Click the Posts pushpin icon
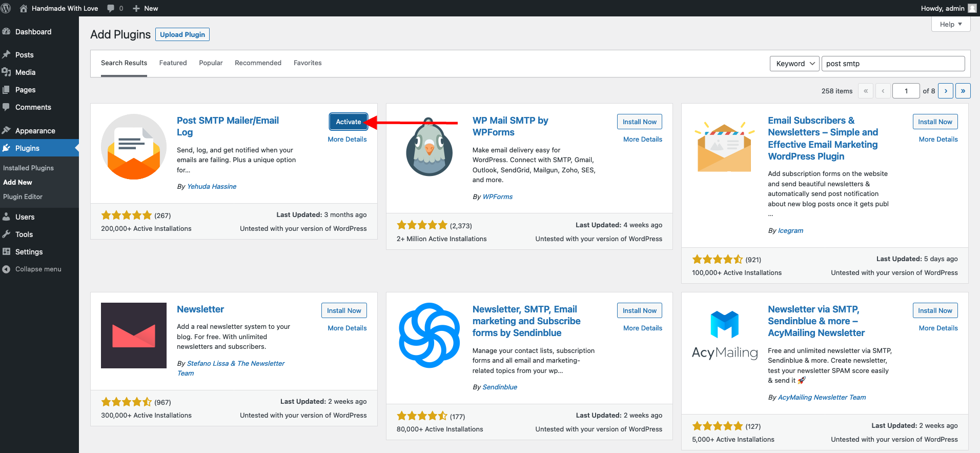Viewport: 980px width, 453px height. pyautogui.click(x=6, y=55)
